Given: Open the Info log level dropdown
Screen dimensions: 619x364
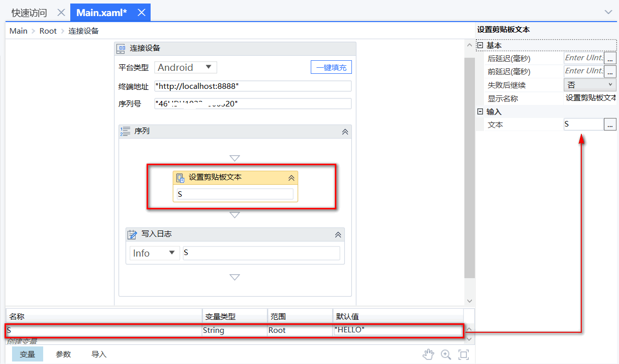Looking at the screenshot, I should (x=154, y=253).
